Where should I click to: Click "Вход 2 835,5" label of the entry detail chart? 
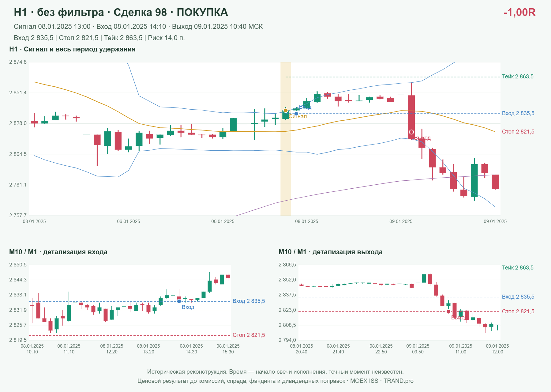[249, 301]
